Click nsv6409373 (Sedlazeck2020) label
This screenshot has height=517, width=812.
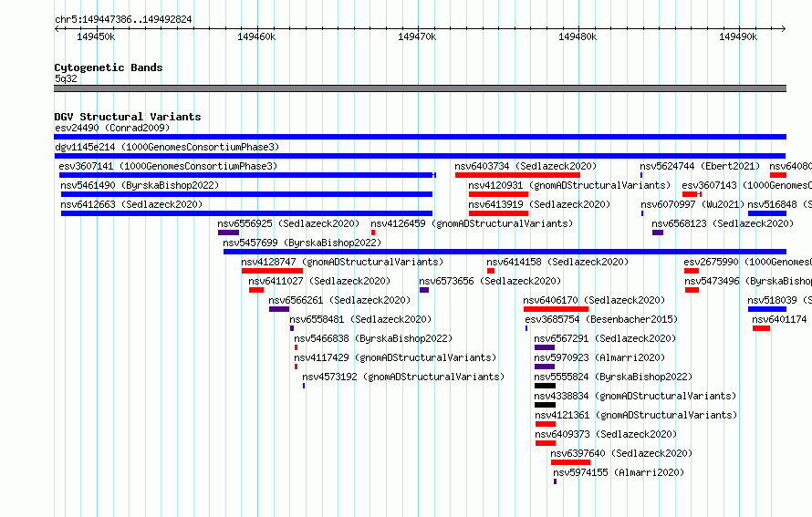point(606,434)
